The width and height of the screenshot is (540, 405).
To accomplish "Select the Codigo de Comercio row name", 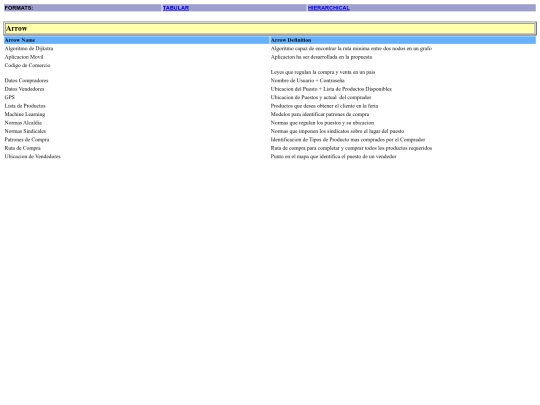I will [x=28, y=65].
